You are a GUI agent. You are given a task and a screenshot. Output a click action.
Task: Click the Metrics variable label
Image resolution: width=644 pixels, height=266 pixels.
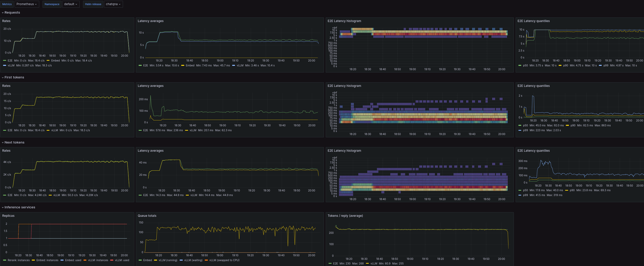click(x=7, y=4)
